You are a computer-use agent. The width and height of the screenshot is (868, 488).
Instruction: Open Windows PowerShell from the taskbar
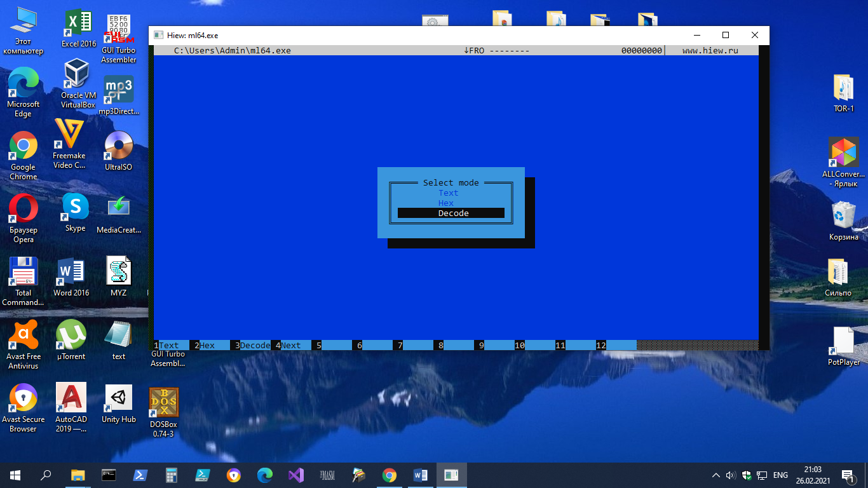point(140,475)
